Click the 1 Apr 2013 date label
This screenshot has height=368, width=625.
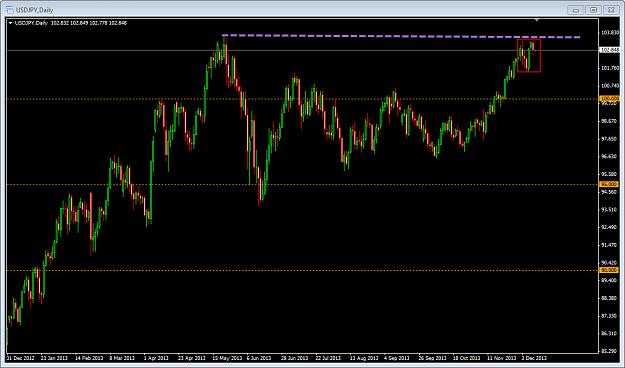coord(156,358)
